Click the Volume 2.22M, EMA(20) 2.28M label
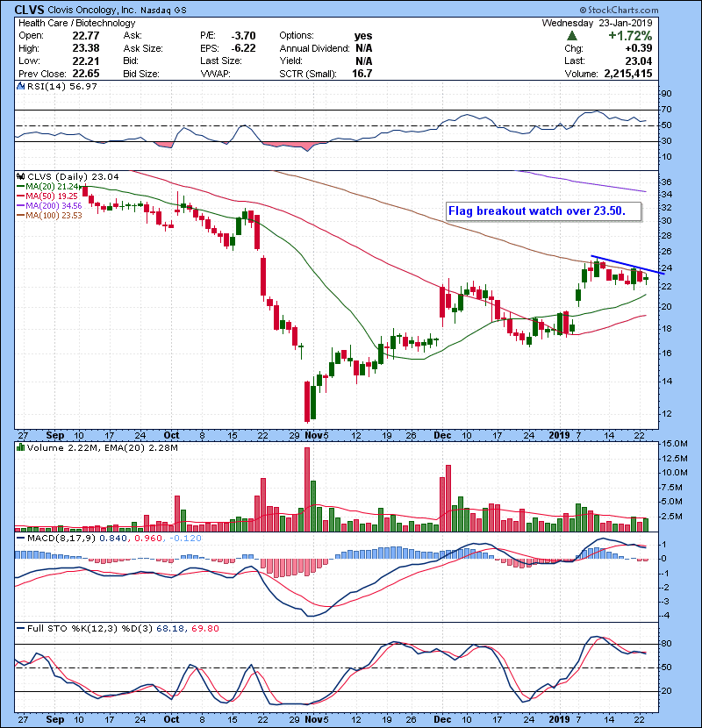This screenshot has width=702, height=728. (x=102, y=448)
